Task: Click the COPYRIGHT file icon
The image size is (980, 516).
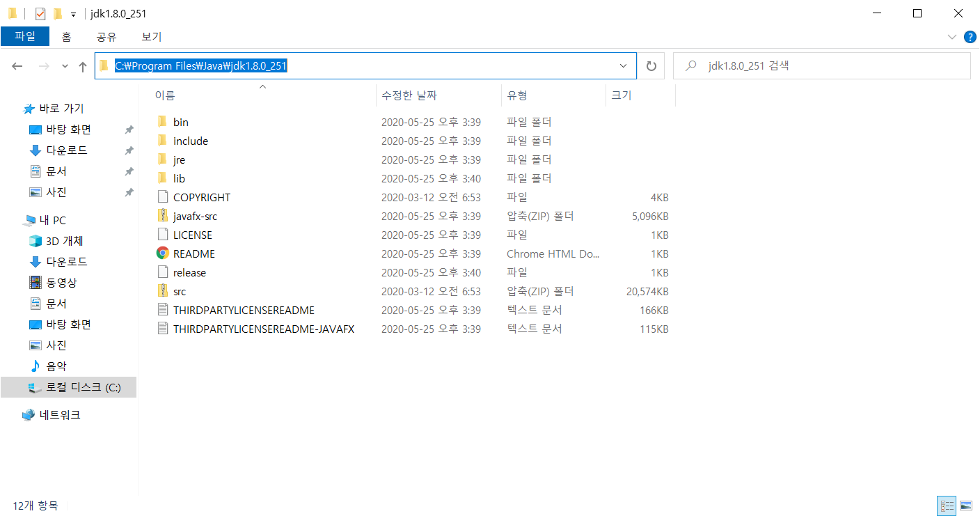Action: [162, 197]
